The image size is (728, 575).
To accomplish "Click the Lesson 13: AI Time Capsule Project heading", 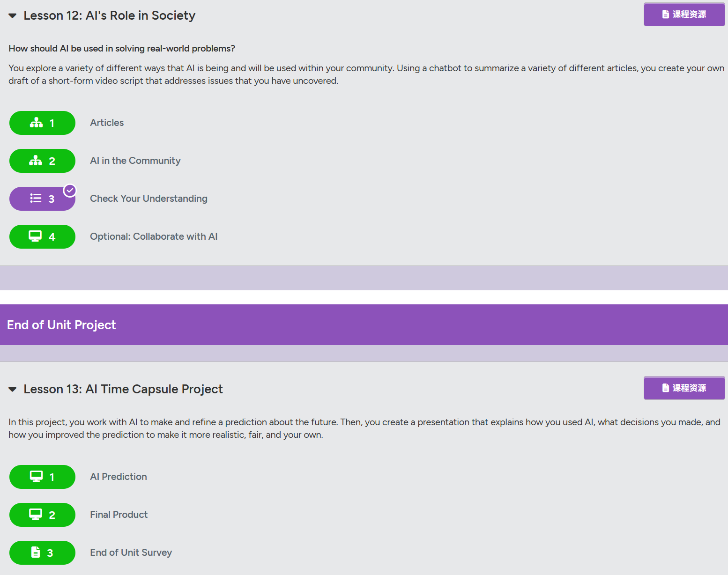I will point(123,389).
